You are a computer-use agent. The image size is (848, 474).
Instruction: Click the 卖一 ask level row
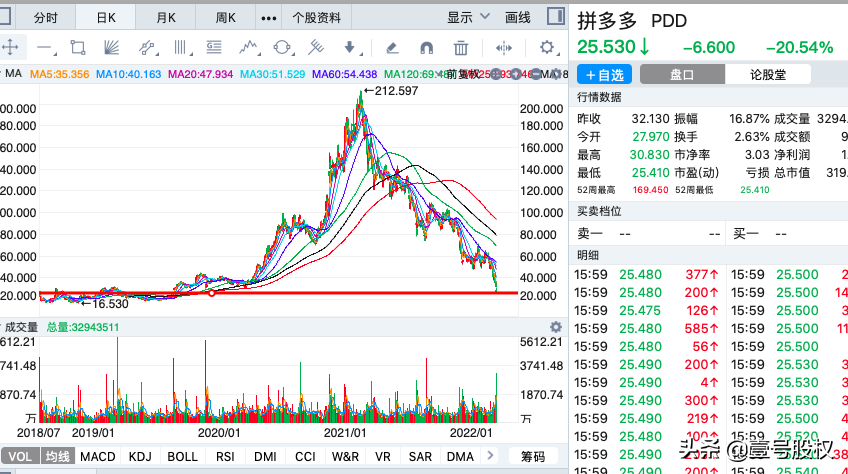(648, 234)
